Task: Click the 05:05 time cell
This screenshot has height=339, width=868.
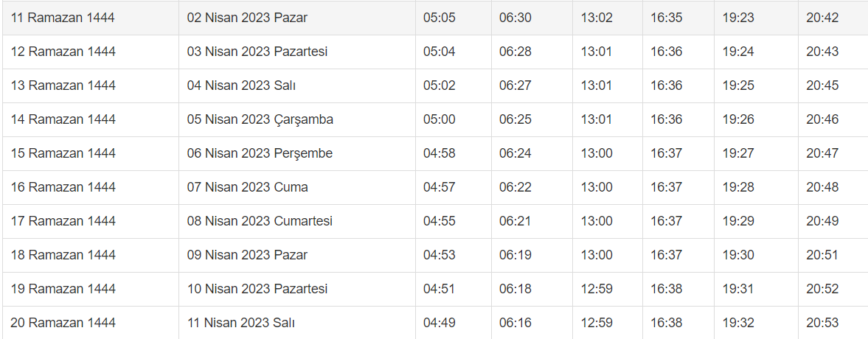Action: pos(439,18)
